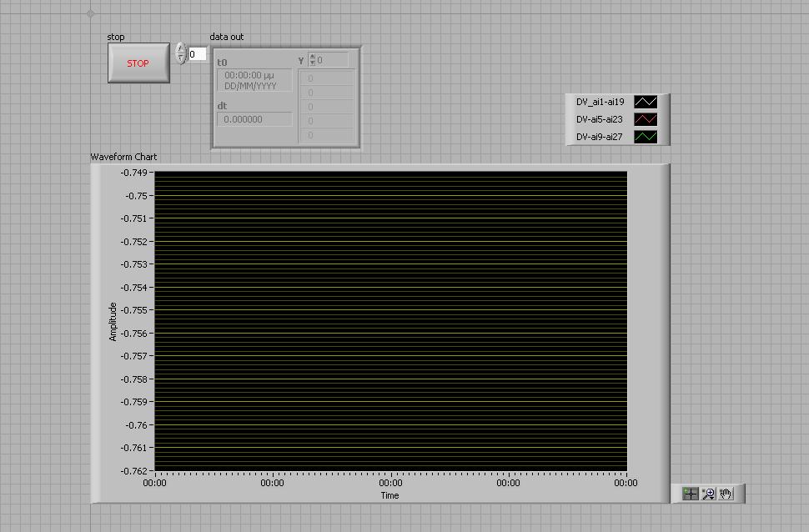Select the zoom magnifier tool in graph palette
The image size is (809, 532).
click(708, 494)
